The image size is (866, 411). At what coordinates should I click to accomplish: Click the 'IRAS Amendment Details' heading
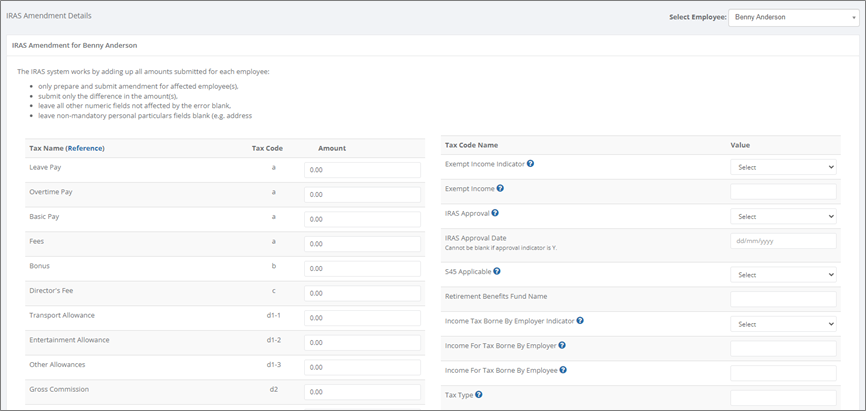(49, 15)
